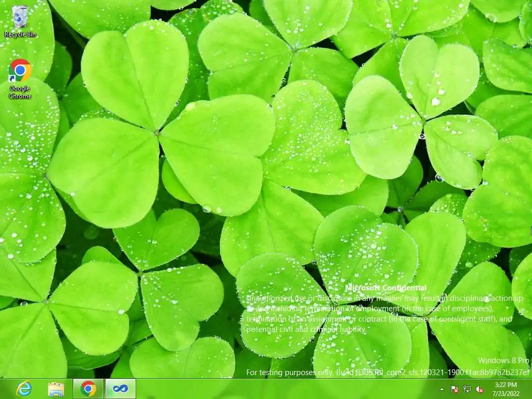Select the Recycle Bin desktop icon
The image size is (532, 399).
coord(20,21)
